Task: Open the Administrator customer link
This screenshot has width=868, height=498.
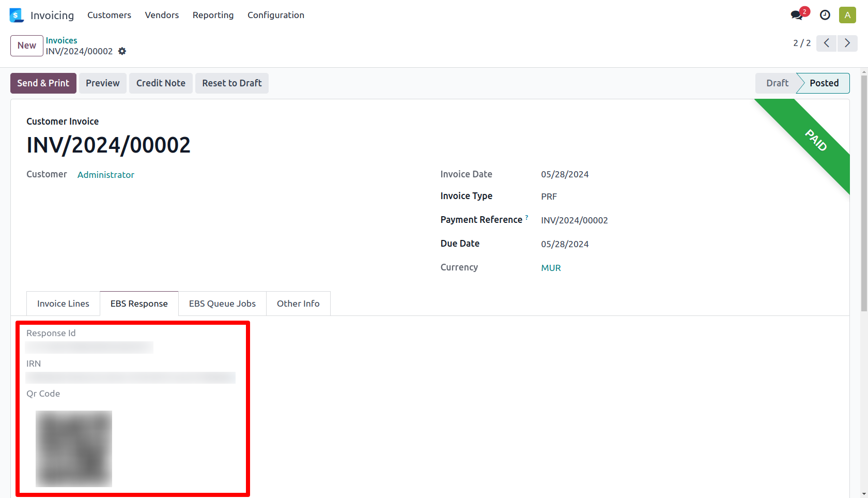Action: click(106, 175)
